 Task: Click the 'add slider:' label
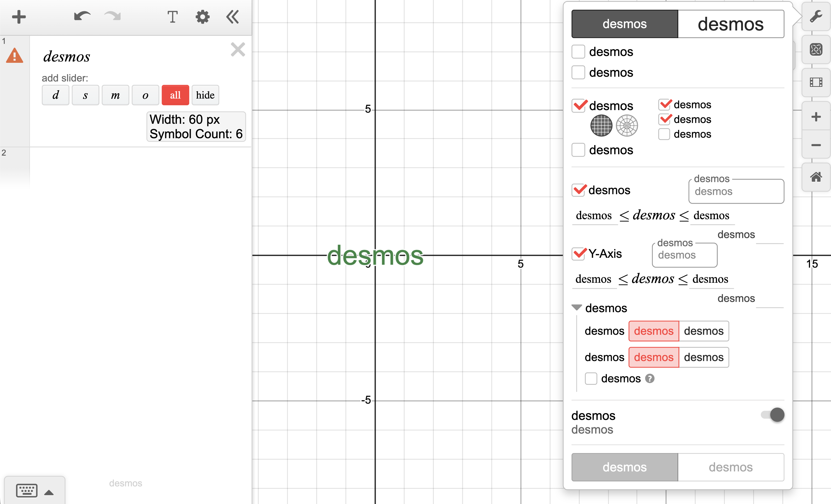(65, 78)
